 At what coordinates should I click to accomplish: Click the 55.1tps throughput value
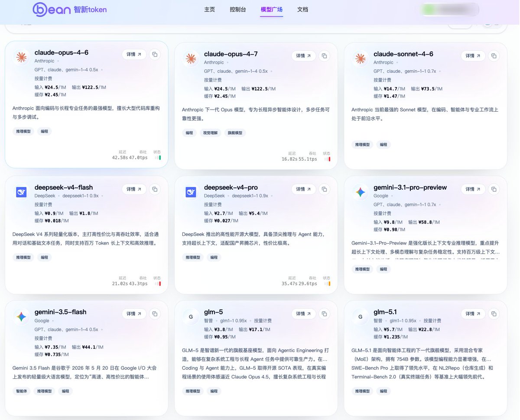[x=308, y=159]
